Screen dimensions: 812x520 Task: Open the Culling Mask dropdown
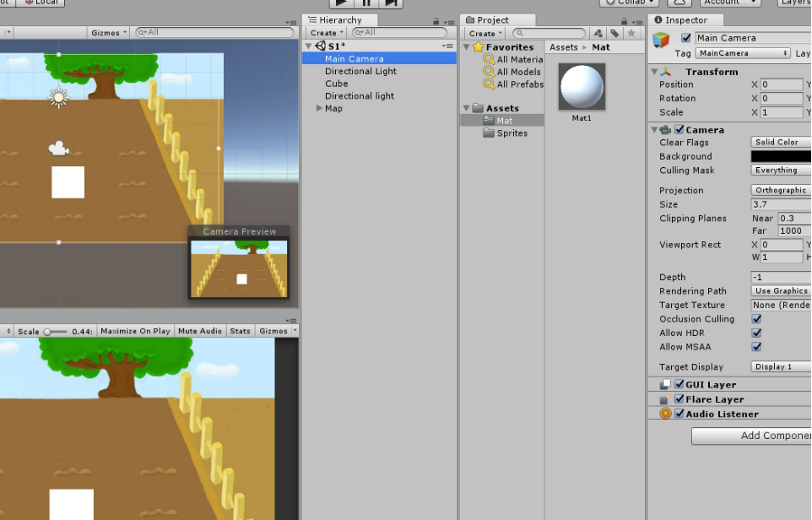pyautogui.click(x=781, y=170)
